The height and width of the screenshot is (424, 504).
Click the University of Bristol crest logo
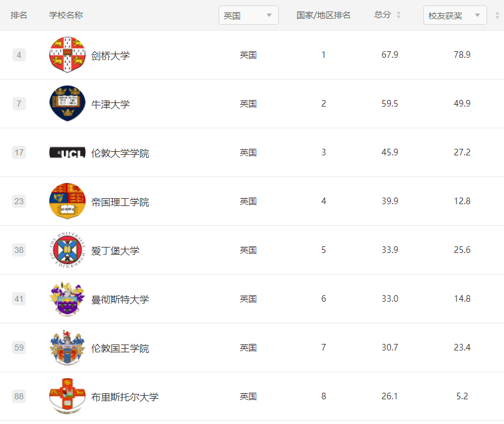67,397
